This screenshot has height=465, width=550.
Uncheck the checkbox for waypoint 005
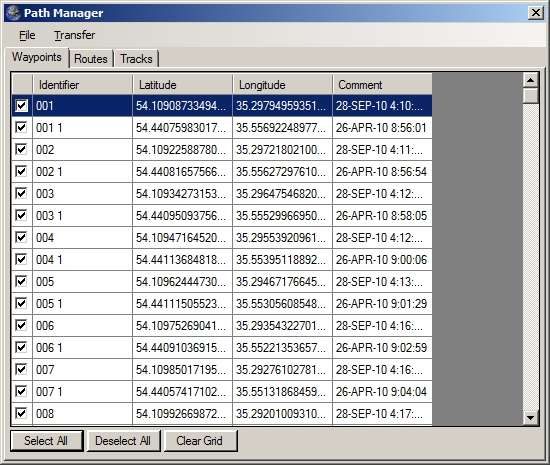tap(21, 281)
